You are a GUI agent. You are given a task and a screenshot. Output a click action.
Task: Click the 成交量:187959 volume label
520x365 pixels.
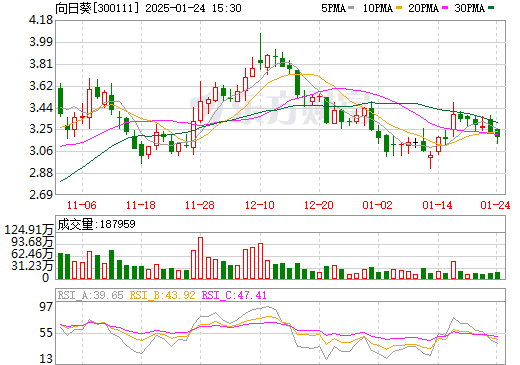tap(96, 224)
